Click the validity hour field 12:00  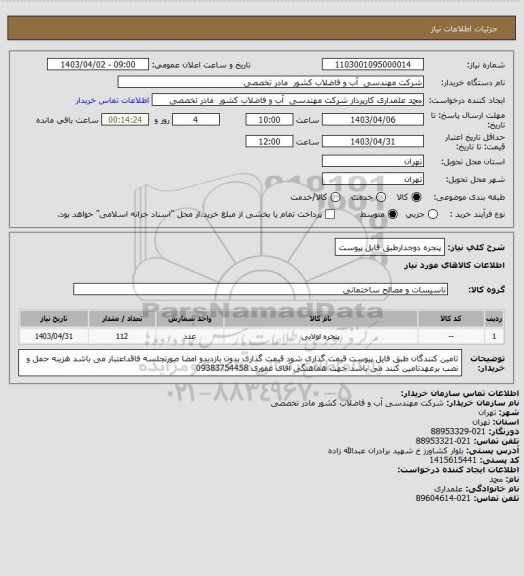pyautogui.click(x=269, y=141)
